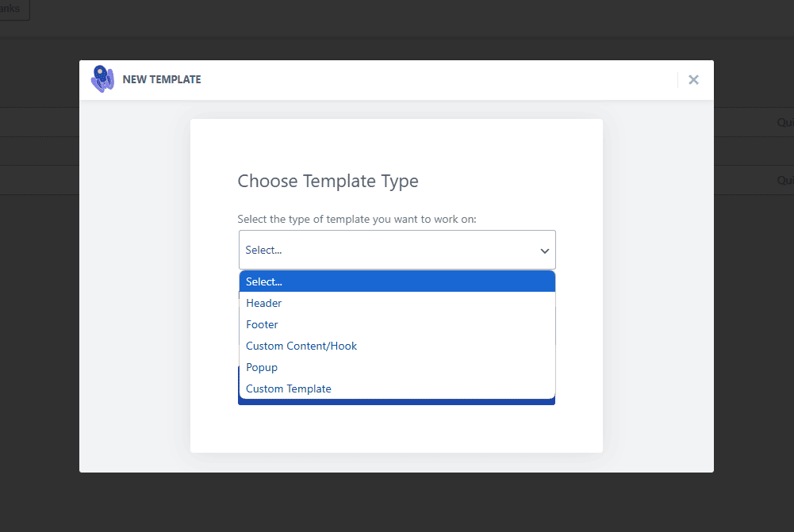Click the NEW TEMPLATE header label
This screenshot has height=532, width=794.
pos(162,79)
